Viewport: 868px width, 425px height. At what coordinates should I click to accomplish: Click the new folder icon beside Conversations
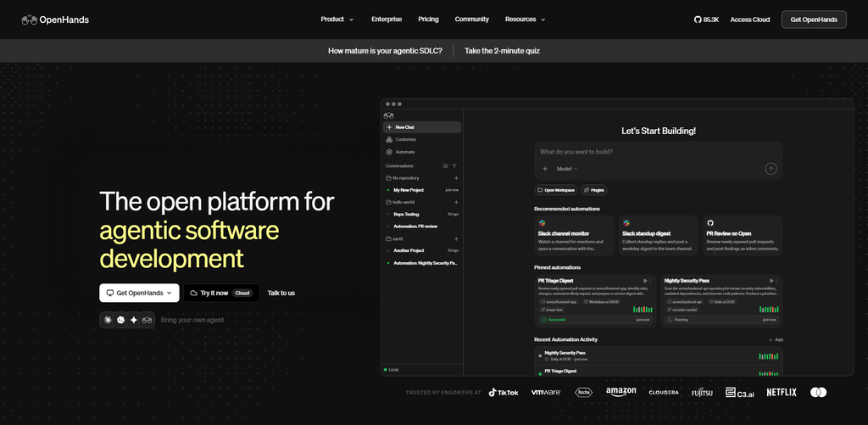446,165
